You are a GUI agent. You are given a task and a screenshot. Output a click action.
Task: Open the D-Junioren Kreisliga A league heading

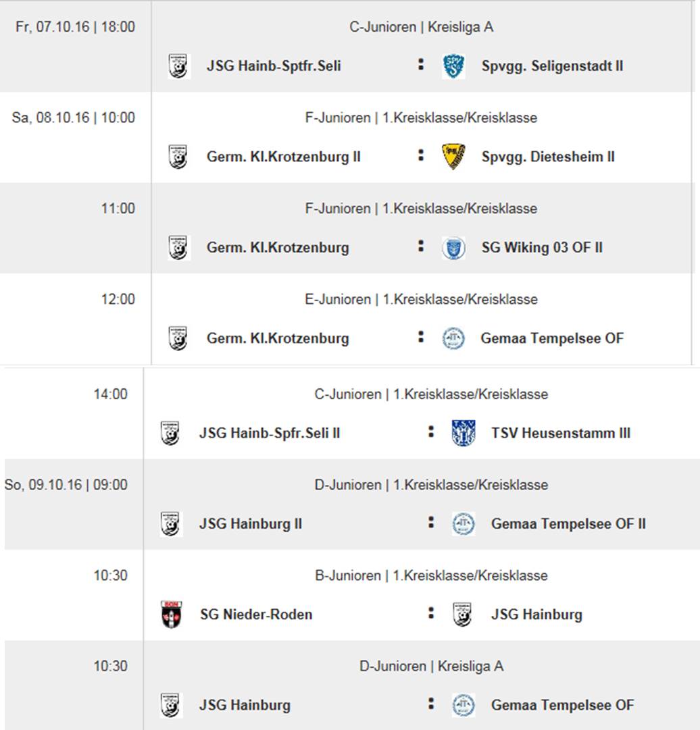[431, 667]
